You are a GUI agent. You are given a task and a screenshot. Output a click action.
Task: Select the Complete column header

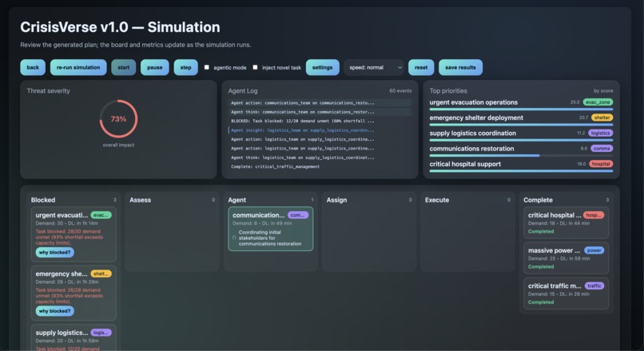point(538,200)
